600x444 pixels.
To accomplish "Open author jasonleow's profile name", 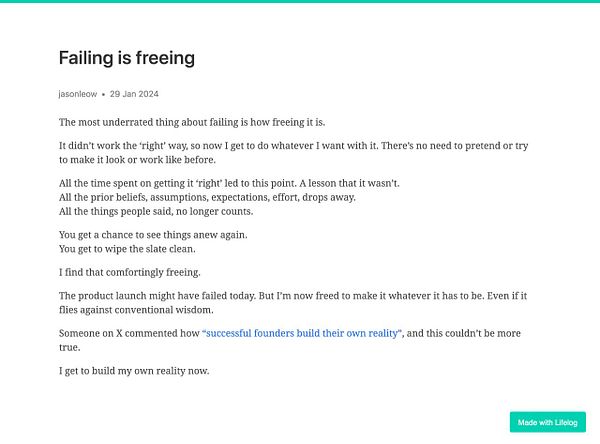I will (x=78, y=94).
